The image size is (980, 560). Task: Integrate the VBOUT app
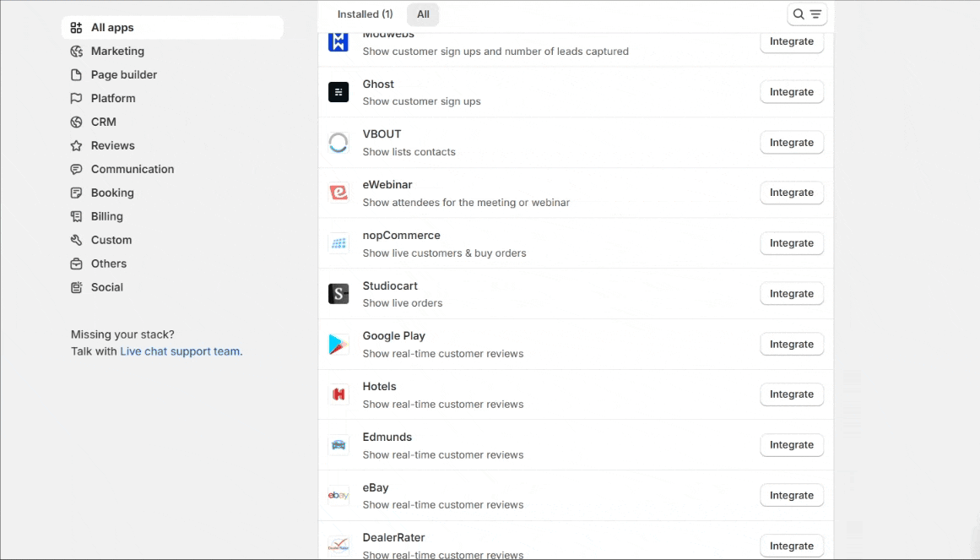coord(791,143)
